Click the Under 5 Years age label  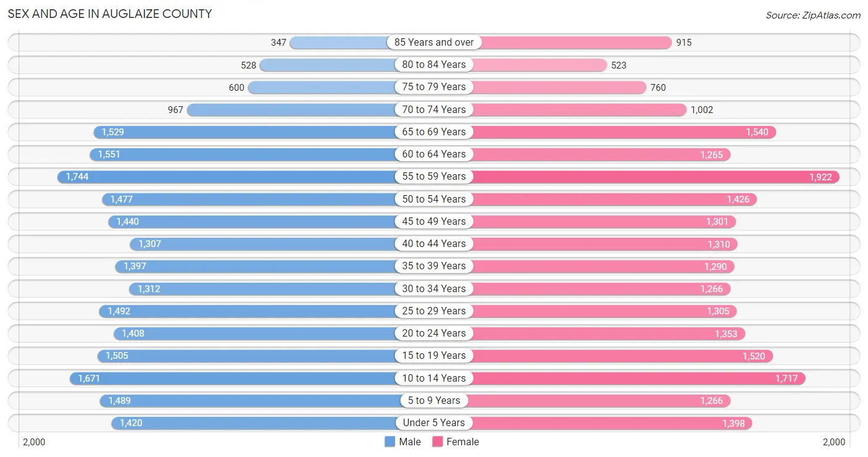tap(434, 423)
